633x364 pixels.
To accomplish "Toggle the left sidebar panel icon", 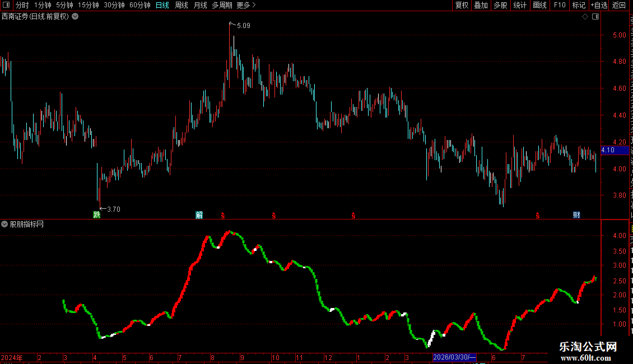I will click(6, 5).
